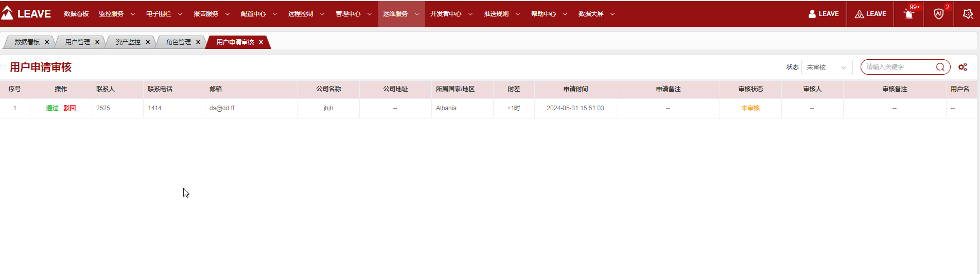The height and width of the screenshot is (274, 980).
Task: Click 驳回 to reject the application
Action: [x=69, y=108]
